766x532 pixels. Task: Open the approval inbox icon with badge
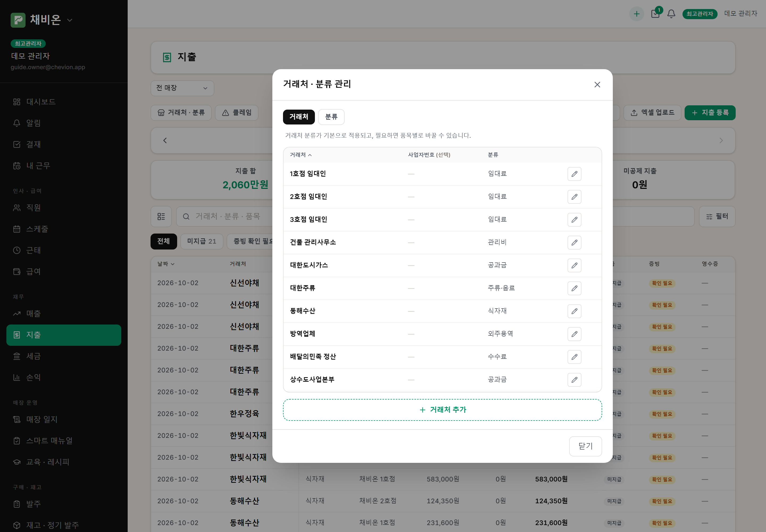pos(655,14)
